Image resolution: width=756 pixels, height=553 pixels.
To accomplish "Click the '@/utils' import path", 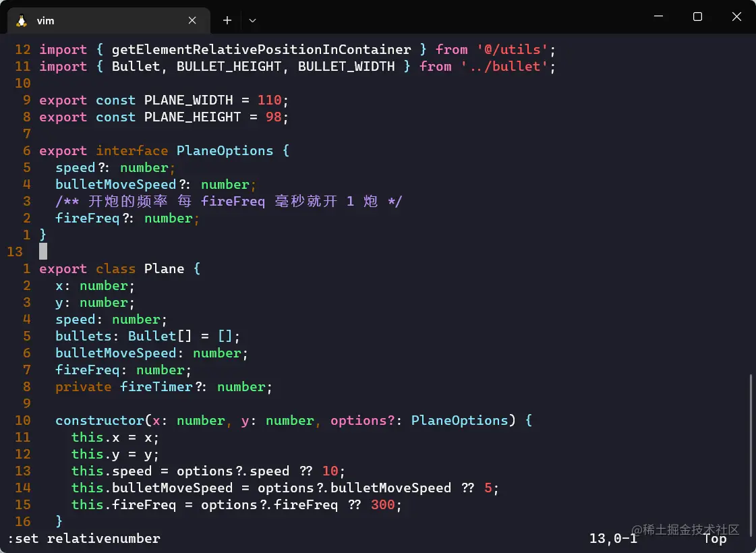I will tap(512, 50).
